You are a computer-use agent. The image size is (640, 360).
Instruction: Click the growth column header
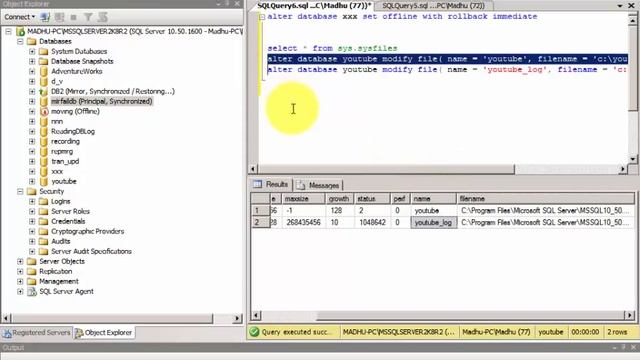(x=340, y=199)
